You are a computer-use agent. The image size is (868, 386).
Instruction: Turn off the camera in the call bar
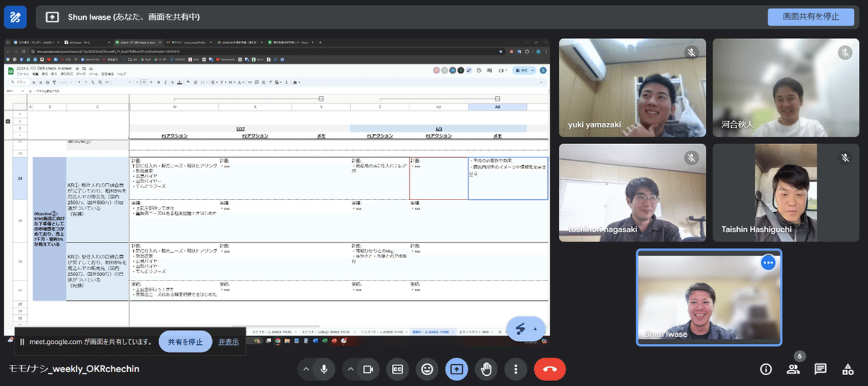pyautogui.click(x=368, y=369)
